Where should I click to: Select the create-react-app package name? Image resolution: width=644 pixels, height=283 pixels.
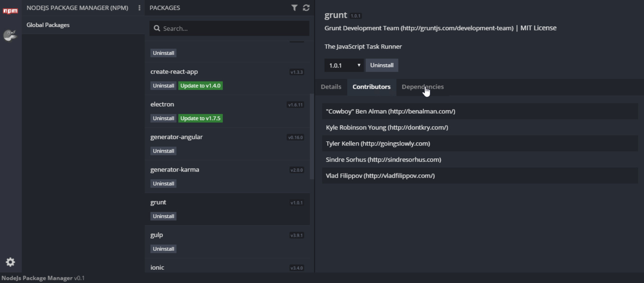(174, 72)
